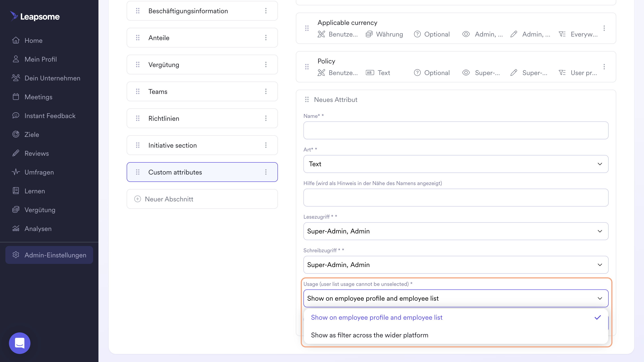Click eye icon on Applicable currency row

[466, 34]
